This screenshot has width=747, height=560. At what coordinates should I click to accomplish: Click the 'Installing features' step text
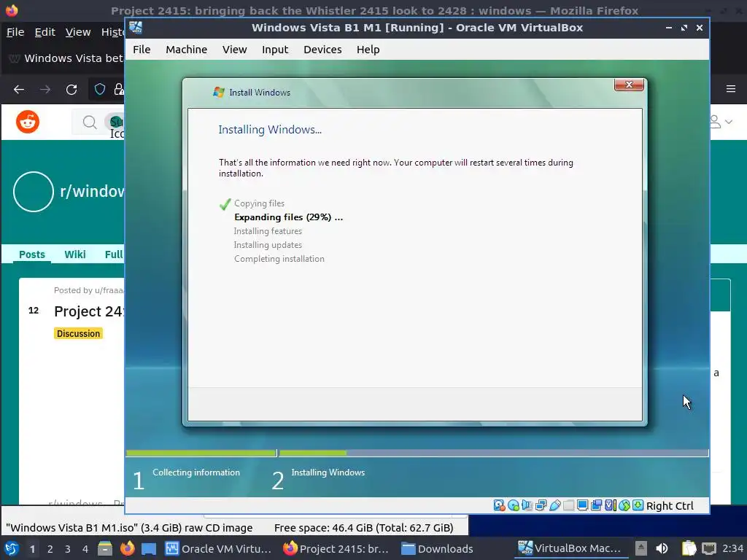268,231
